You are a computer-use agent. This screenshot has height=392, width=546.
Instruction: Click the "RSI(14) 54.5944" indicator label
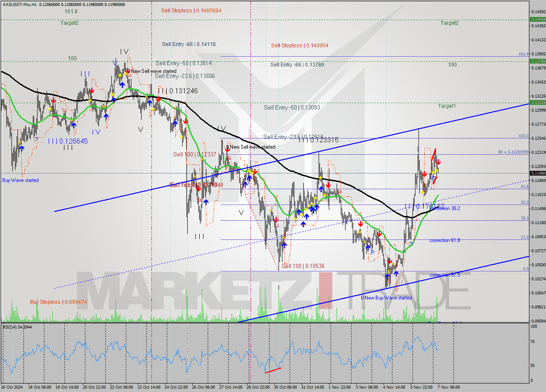click(x=17, y=327)
